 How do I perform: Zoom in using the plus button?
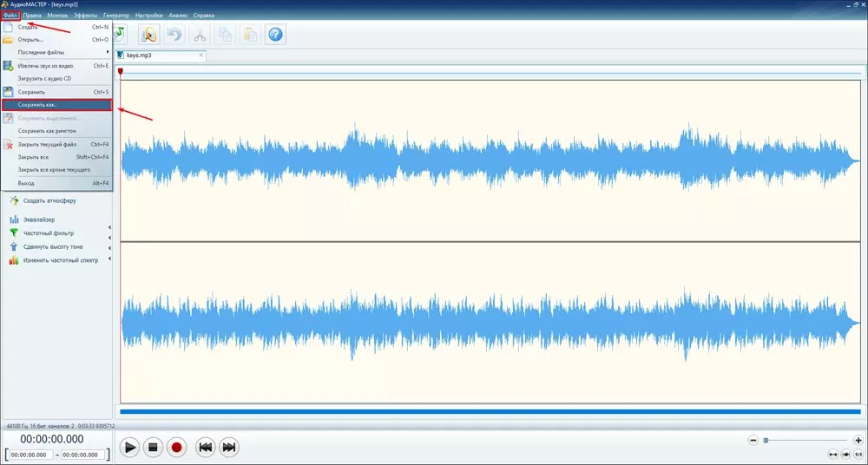(858, 440)
